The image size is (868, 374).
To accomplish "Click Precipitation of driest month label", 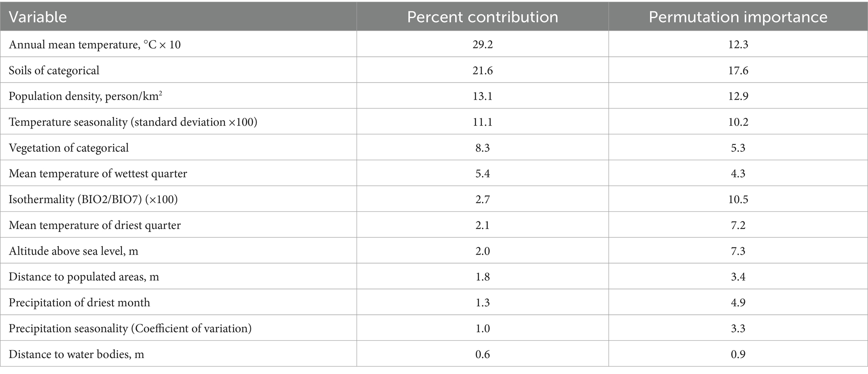I will click(x=79, y=303).
